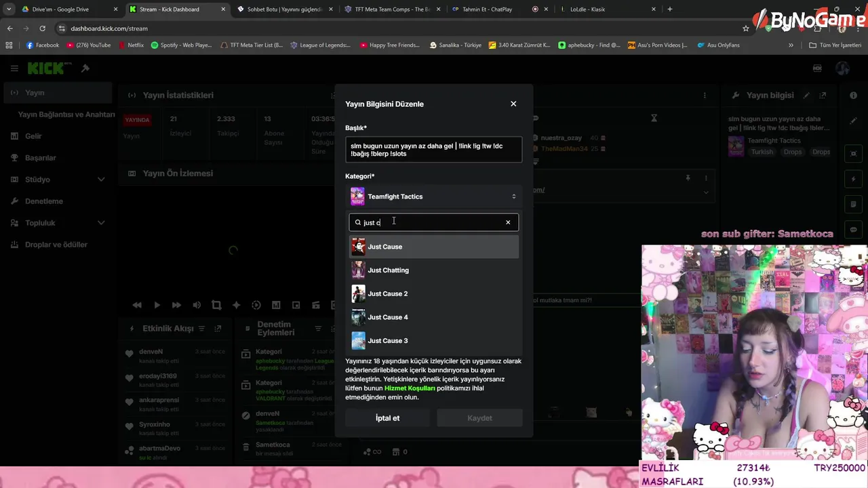
Task: Open denveN follow event row
Action: pos(176,356)
